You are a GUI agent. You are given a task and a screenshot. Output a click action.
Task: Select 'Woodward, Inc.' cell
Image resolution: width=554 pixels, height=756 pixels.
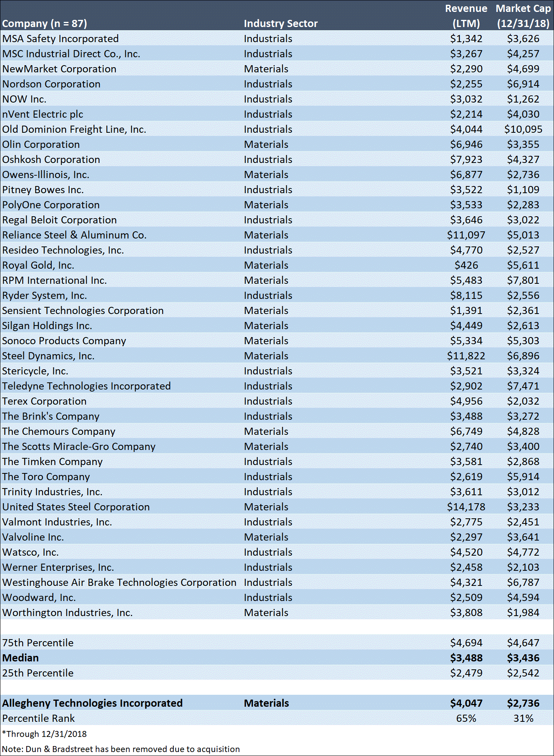pyautogui.click(x=39, y=597)
